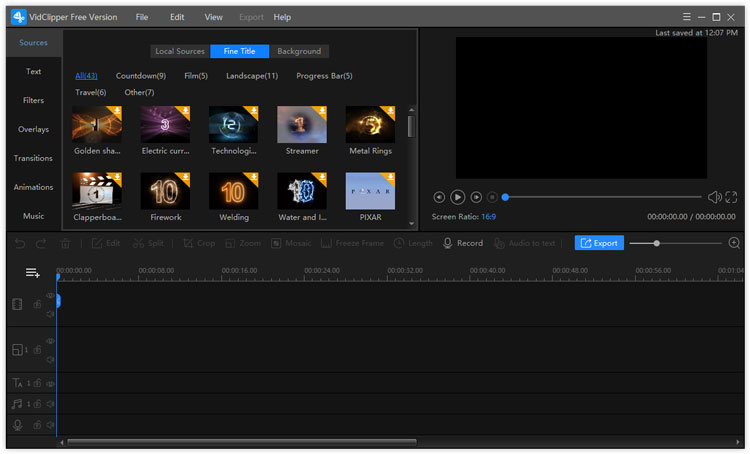Open the Transitions sidebar panel
Viewport: 750px width, 454px height.
click(33, 158)
